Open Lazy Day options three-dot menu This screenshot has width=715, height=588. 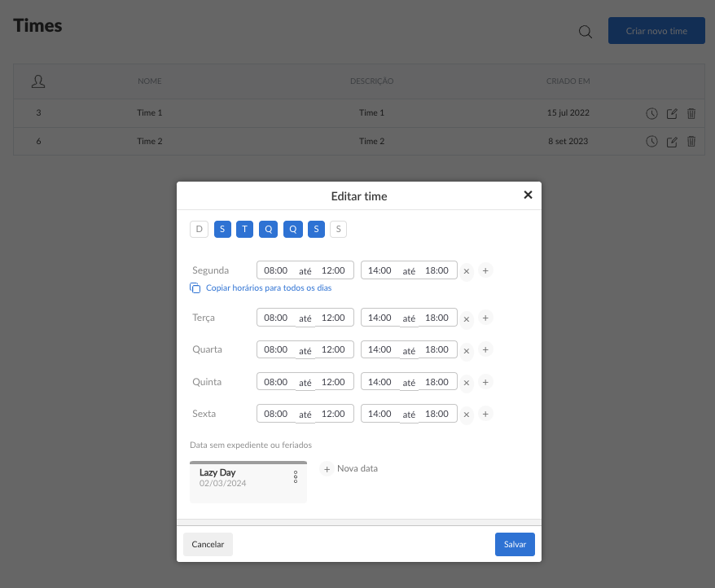click(x=296, y=477)
